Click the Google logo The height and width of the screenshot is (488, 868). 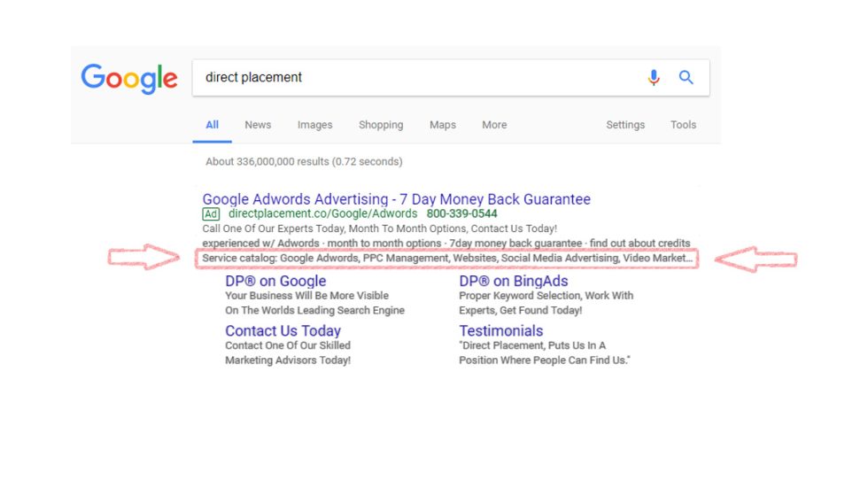click(129, 79)
